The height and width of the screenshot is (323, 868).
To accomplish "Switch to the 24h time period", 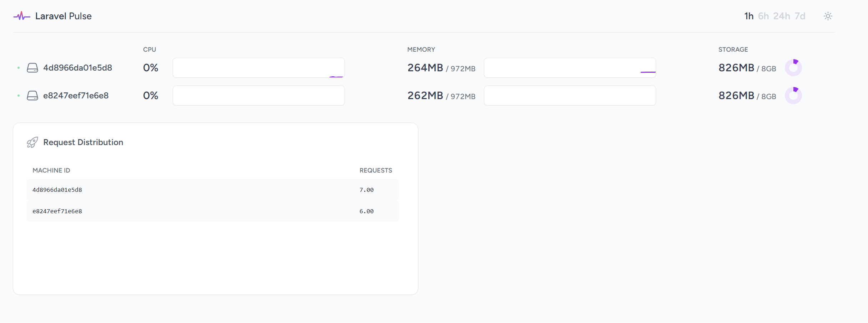I will [781, 16].
